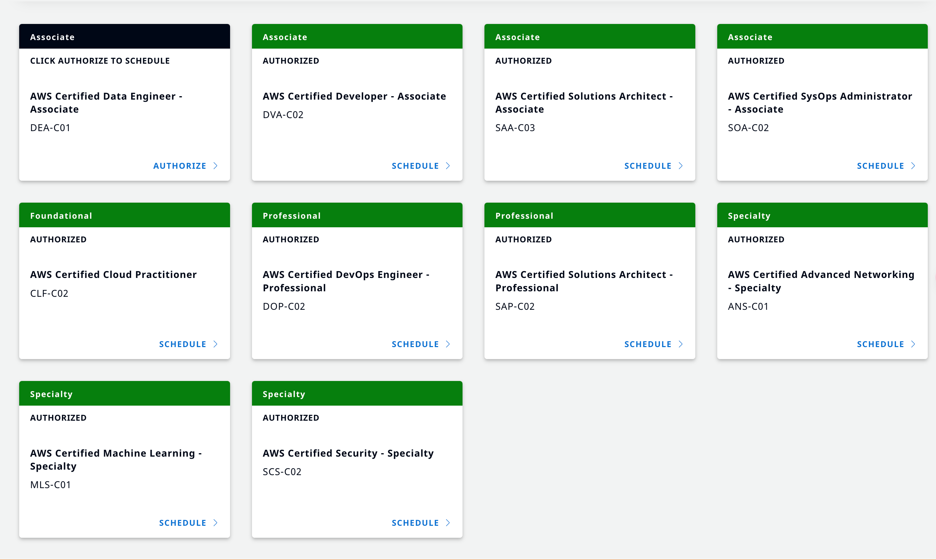Click arrow icon on Cloud Practitioner card
Viewport: 936px width, 560px height.
click(x=215, y=344)
